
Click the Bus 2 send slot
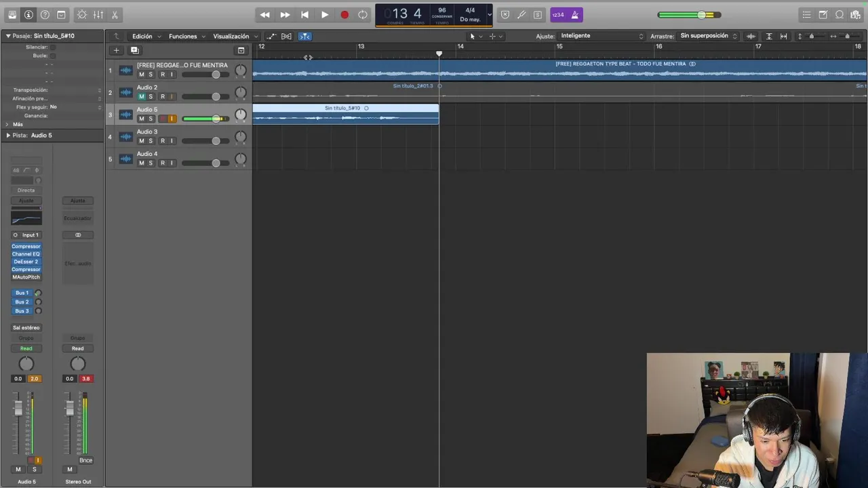[22, 302]
